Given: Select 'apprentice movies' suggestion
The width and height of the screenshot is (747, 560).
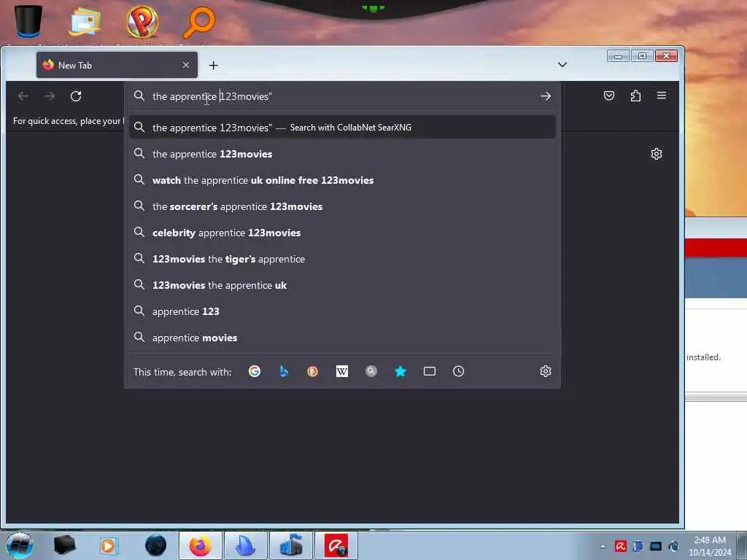Looking at the screenshot, I should click(x=342, y=337).
